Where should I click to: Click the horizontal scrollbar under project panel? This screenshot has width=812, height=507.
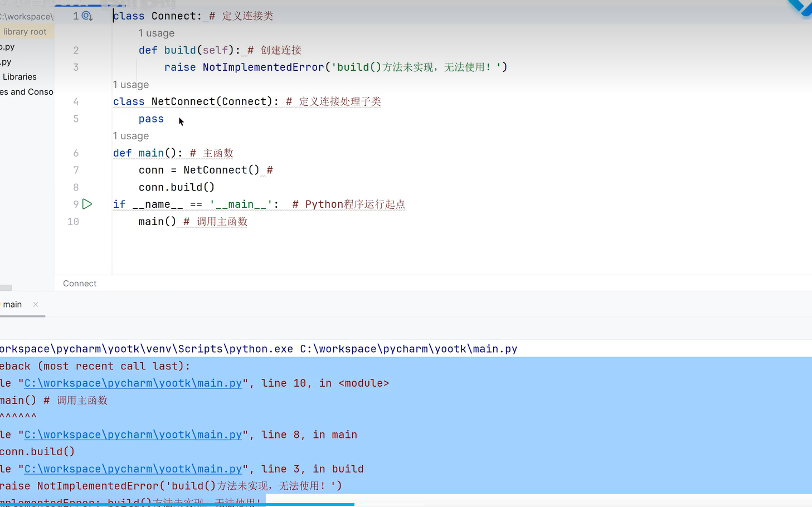click(x=6, y=287)
